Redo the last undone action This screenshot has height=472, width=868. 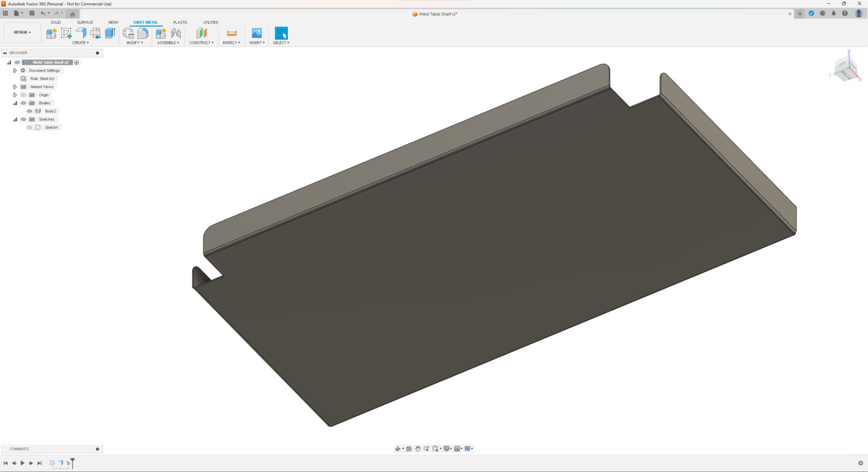pyautogui.click(x=56, y=14)
